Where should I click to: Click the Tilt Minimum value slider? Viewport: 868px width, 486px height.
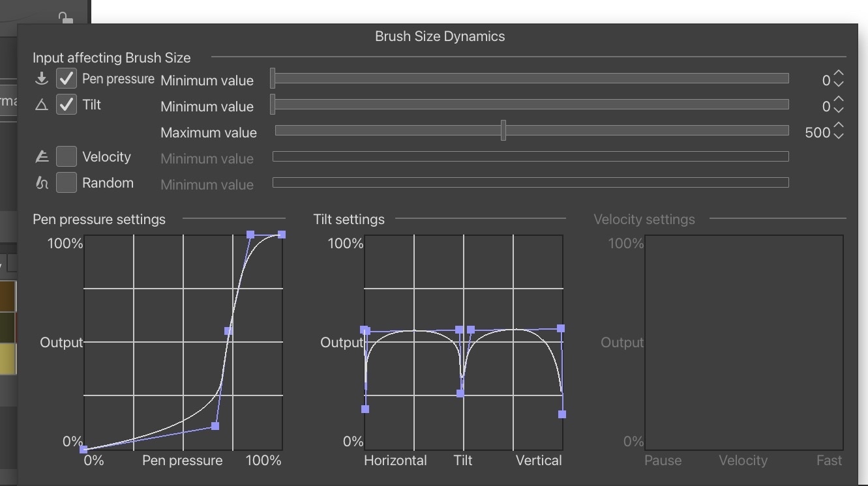pyautogui.click(x=530, y=105)
